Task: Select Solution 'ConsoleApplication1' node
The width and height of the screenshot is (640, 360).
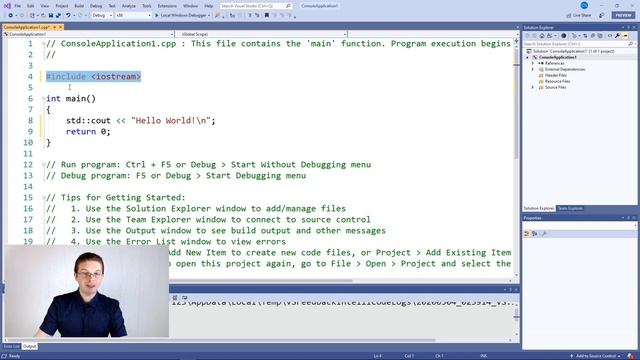Action: 570,51
